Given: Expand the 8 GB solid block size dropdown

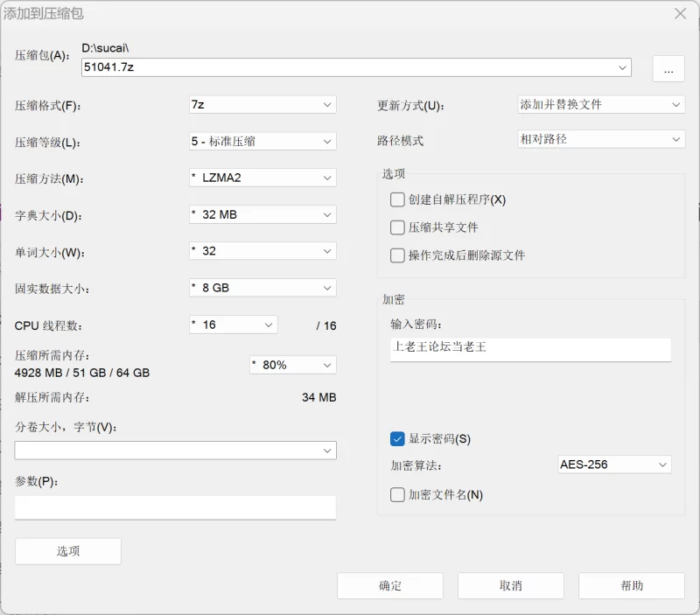Looking at the screenshot, I should 262,288.
